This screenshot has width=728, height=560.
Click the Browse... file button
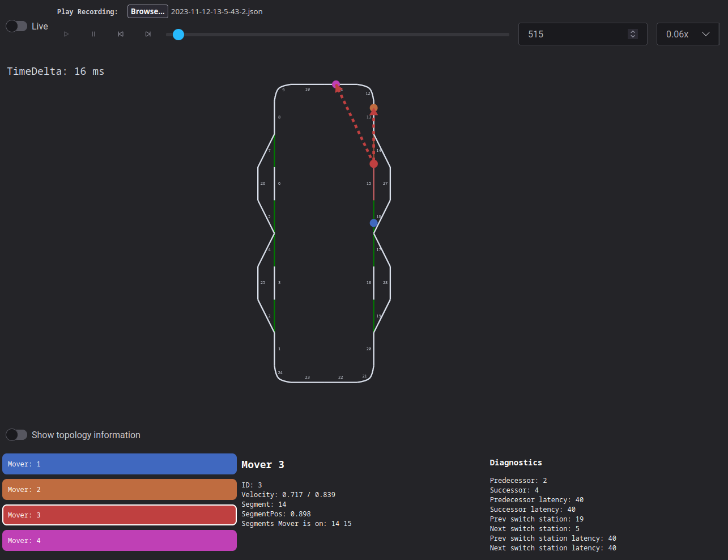[147, 11]
